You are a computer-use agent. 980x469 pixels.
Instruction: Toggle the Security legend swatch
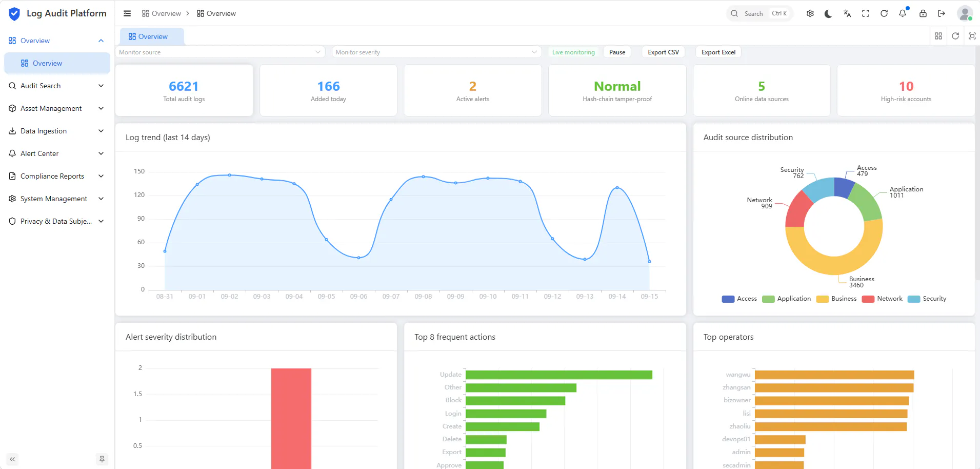[x=914, y=299]
